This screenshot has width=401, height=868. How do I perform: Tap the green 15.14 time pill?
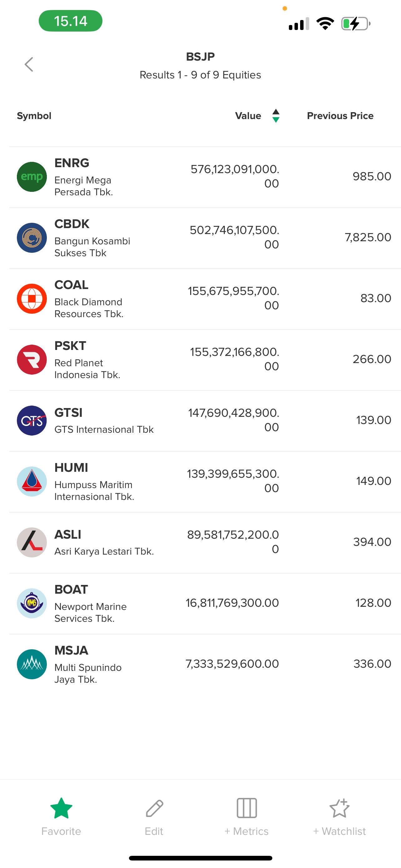click(70, 21)
